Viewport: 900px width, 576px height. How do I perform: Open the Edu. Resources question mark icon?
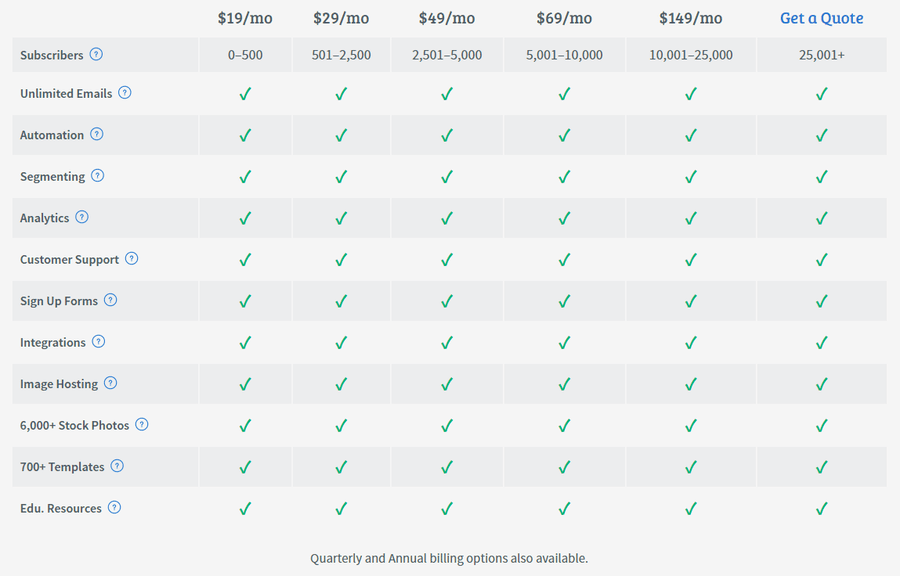pyautogui.click(x=114, y=507)
